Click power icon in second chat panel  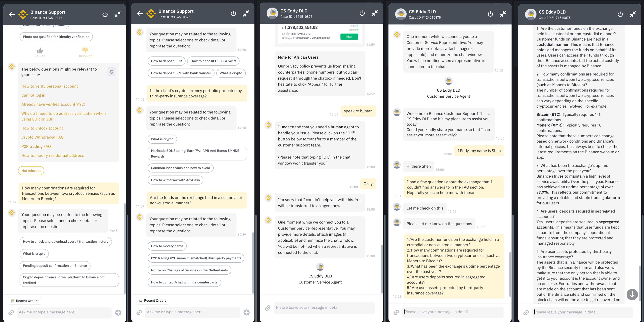[x=233, y=14]
